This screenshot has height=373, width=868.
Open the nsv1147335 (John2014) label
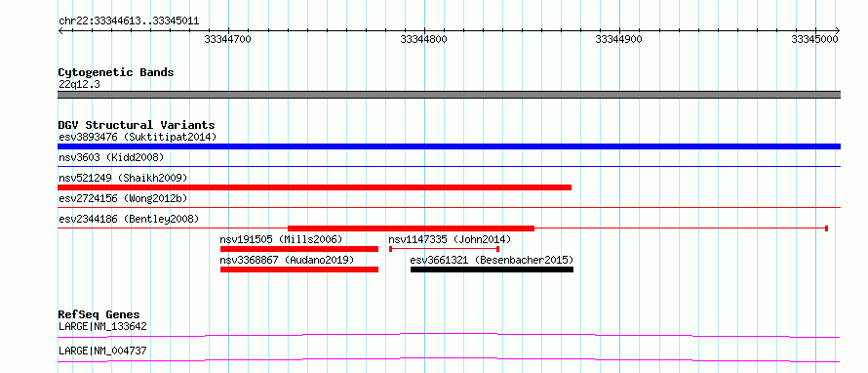(450, 239)
